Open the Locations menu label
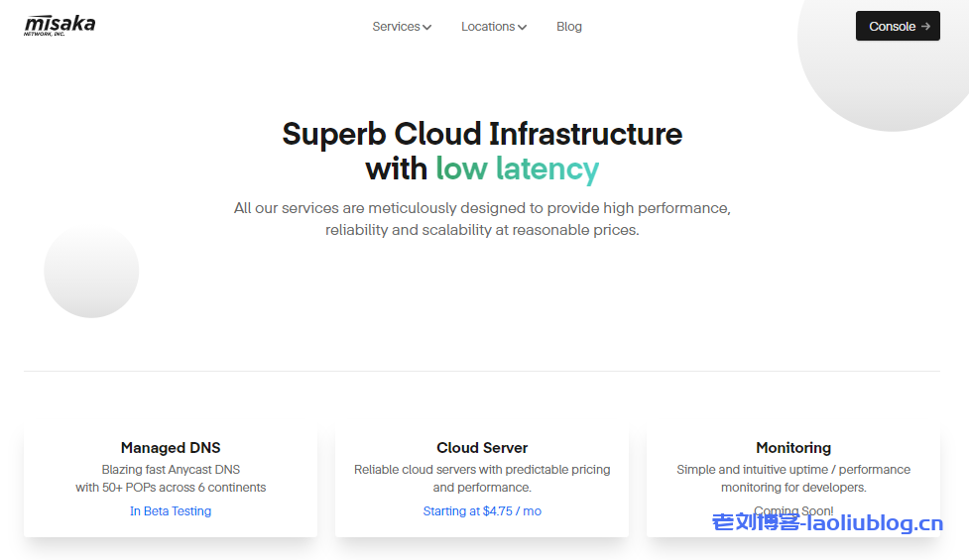This screenshot has height=560, width=969. pyautogui.click(x=487, y=27)
